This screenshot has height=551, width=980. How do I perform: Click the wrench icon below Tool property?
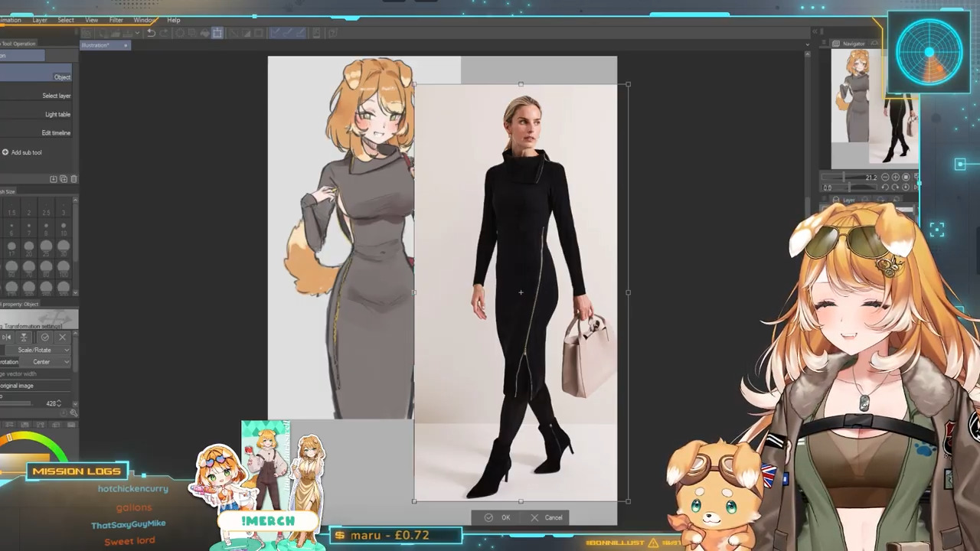coord(73,413)
